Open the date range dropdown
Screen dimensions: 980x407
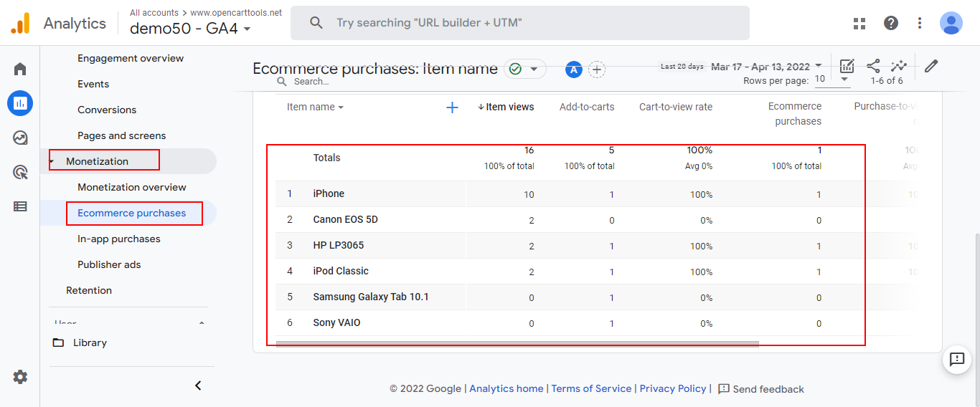click(766, 67)
